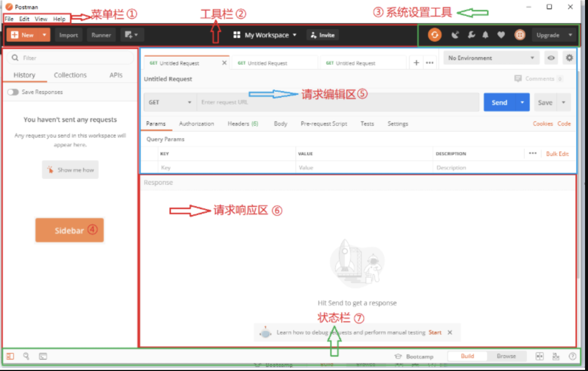Viewport: 588px width, 371px height.
Task: Click the Runner button
Action: (x=101, y=35)
